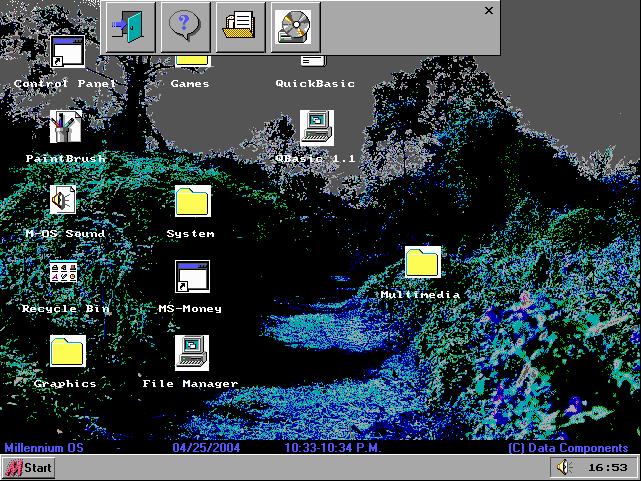Click the exit door toolbar icon

point(129,27)
